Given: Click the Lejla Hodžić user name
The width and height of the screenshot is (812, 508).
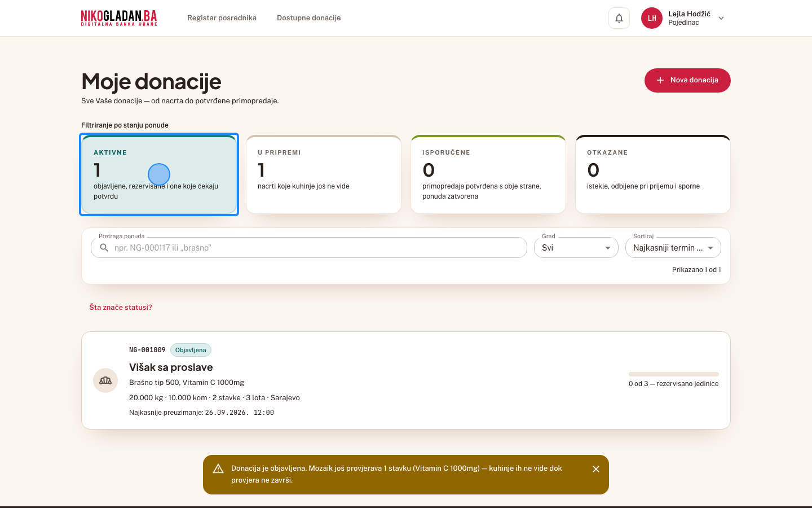Looking at the screenshot, I should pyautogui.click(x=689, y=14).
